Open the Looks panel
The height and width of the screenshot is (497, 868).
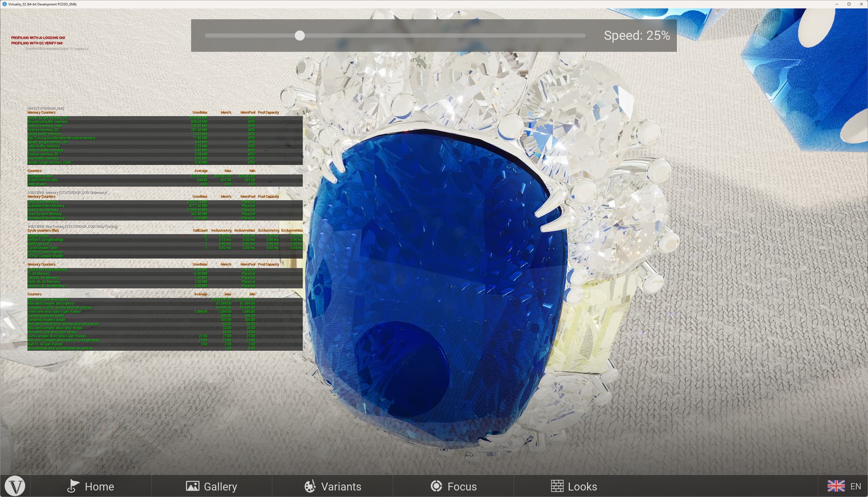click(582, 486)
